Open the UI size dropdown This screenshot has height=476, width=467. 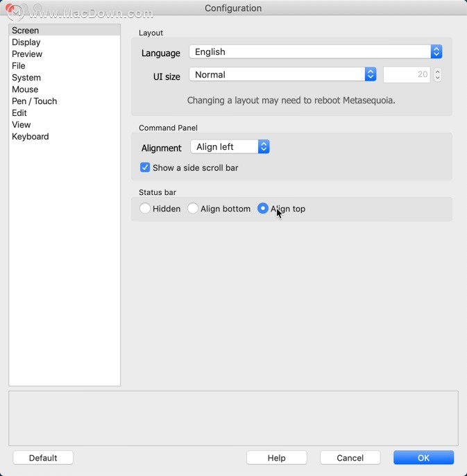282,74
